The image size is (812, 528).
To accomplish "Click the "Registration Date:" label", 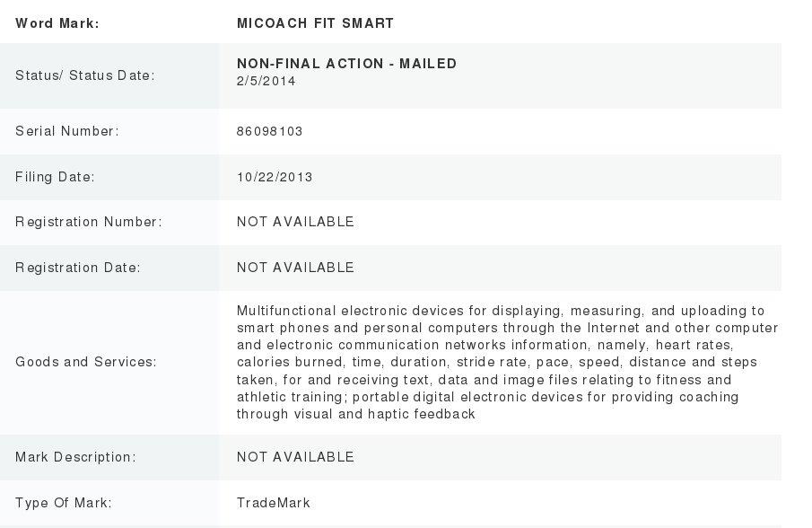I will [78, 268].
